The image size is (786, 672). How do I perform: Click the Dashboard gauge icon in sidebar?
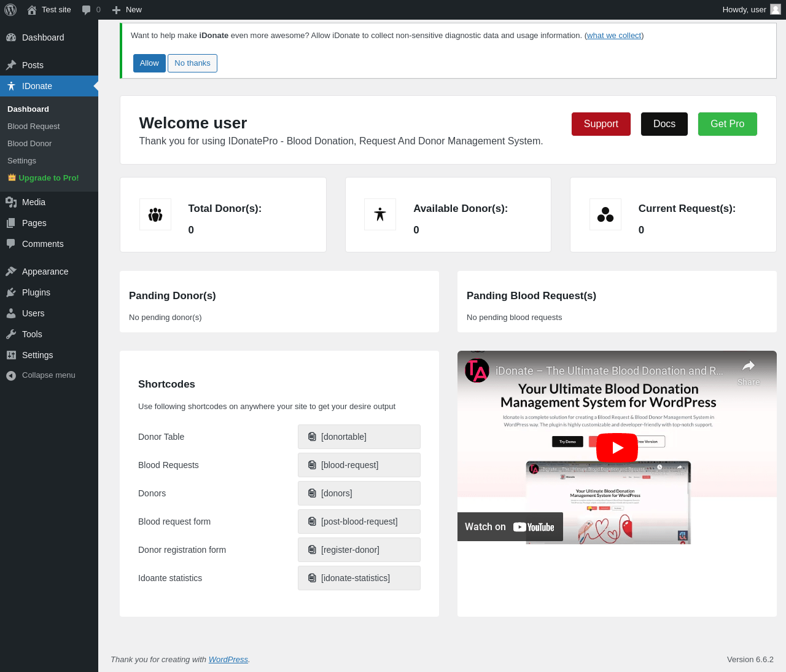[x=11, y=37]
